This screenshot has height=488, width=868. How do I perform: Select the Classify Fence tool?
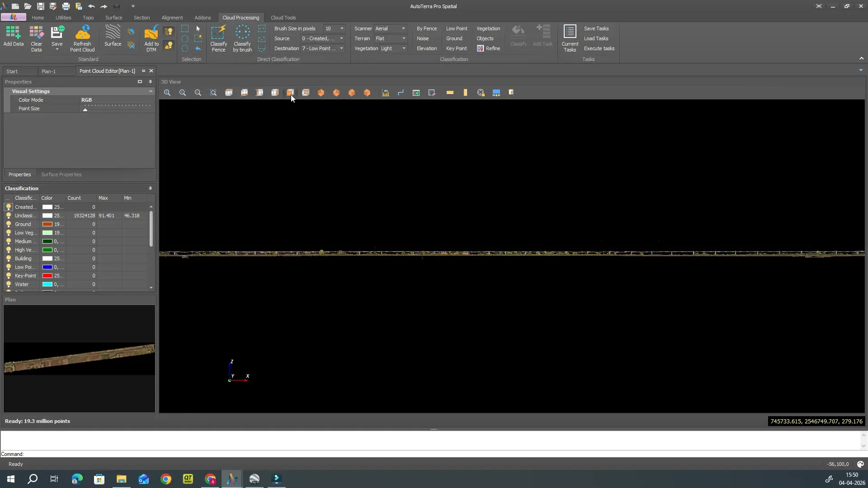pos(218,39)
